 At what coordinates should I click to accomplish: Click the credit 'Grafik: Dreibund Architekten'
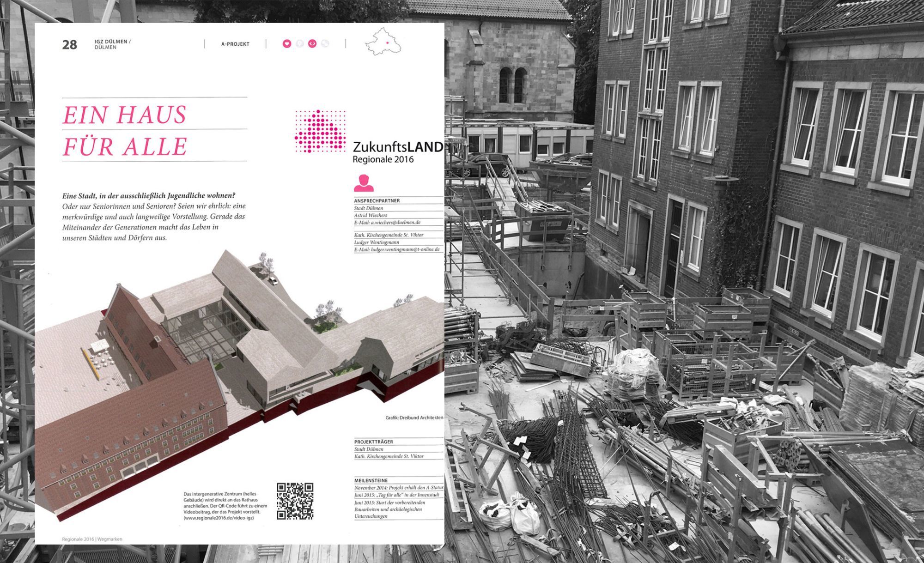(x=414, y=418)
